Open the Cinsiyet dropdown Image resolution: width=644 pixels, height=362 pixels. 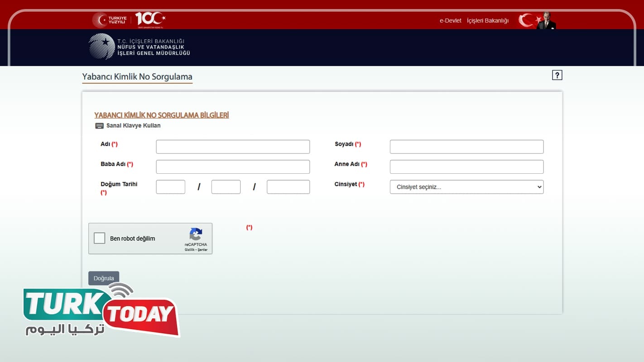tap(466, 187)
